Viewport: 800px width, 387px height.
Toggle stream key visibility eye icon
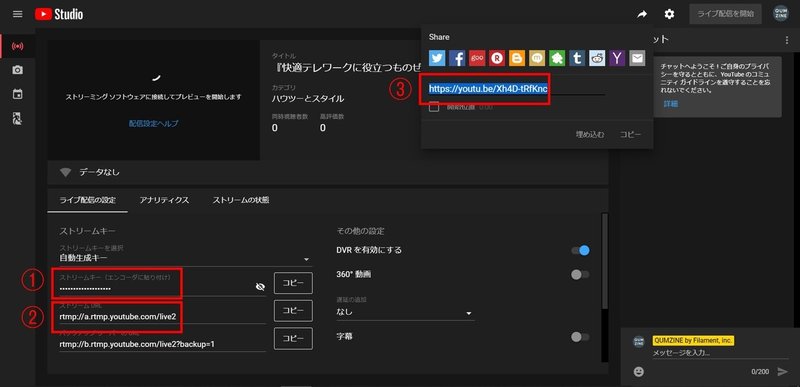[260, 287]
